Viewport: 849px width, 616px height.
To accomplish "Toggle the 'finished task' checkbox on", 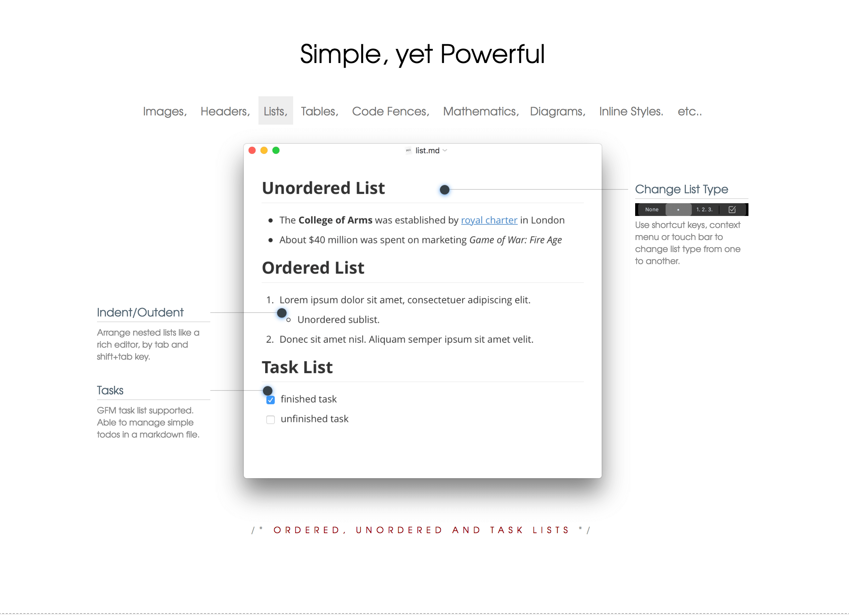I will click(271, 399).
